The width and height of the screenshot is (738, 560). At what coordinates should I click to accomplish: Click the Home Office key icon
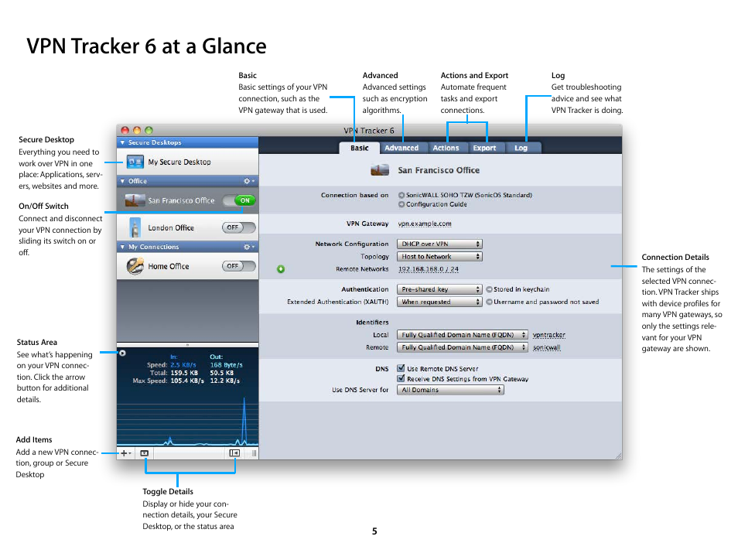[x=135, y=266]
